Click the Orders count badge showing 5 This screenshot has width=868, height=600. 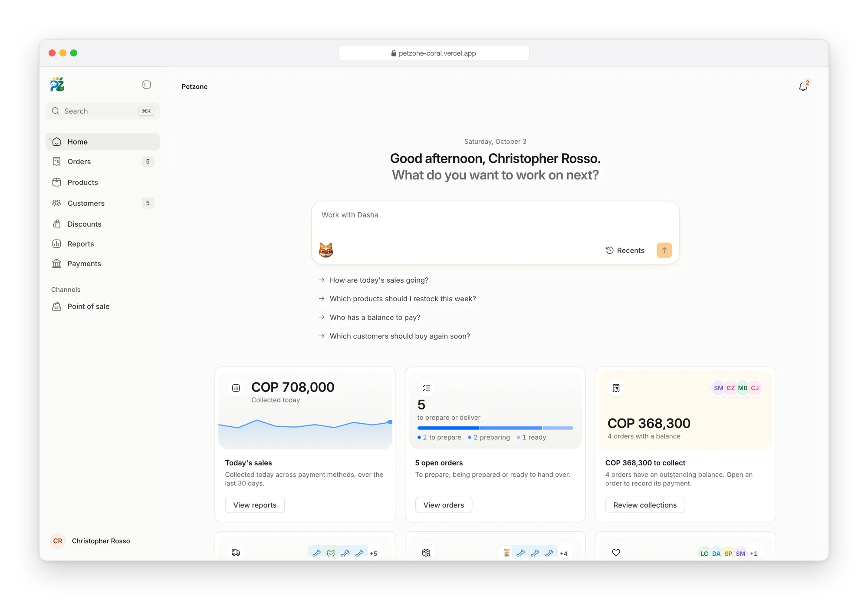148,162
